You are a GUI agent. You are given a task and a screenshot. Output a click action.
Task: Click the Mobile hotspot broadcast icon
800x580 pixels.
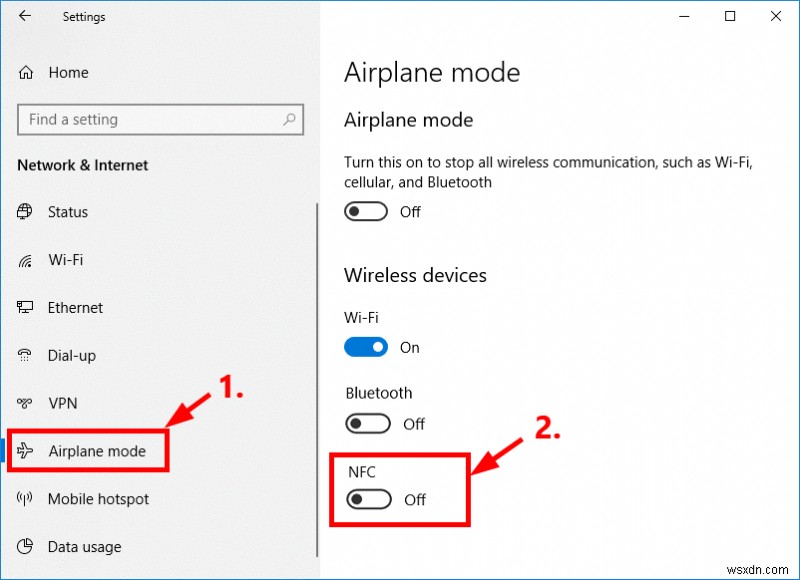pyautogui.click(x=25, y=499)
